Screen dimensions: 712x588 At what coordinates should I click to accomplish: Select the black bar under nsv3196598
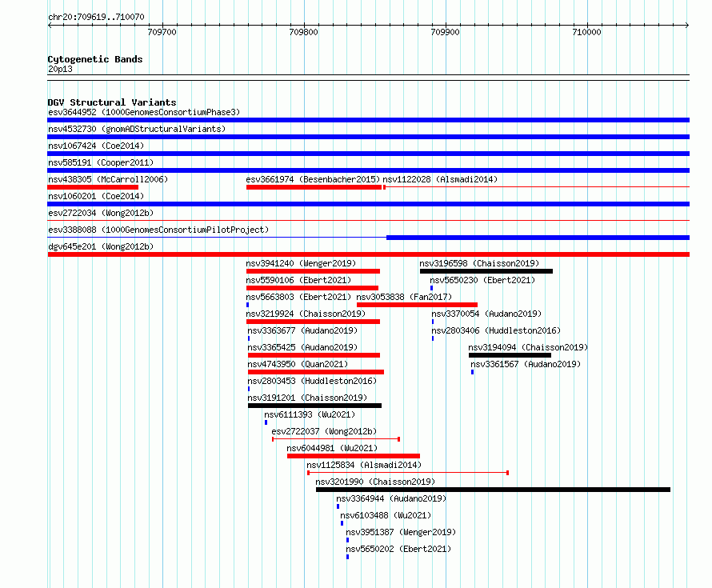(486, 271)
